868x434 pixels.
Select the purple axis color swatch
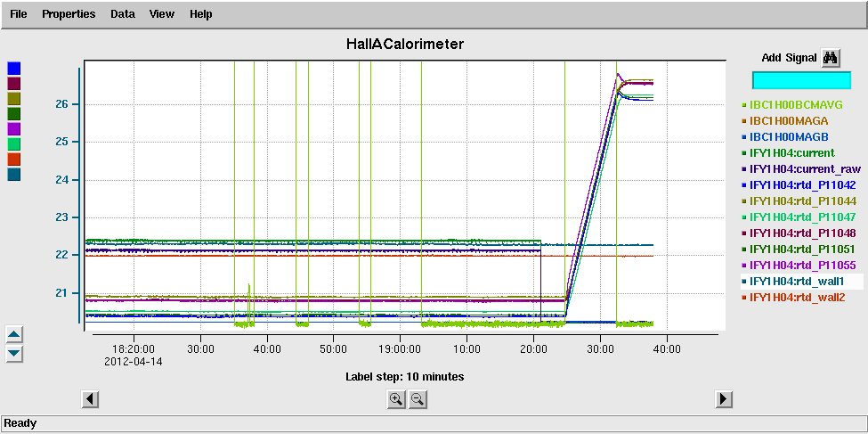(14, 128)
